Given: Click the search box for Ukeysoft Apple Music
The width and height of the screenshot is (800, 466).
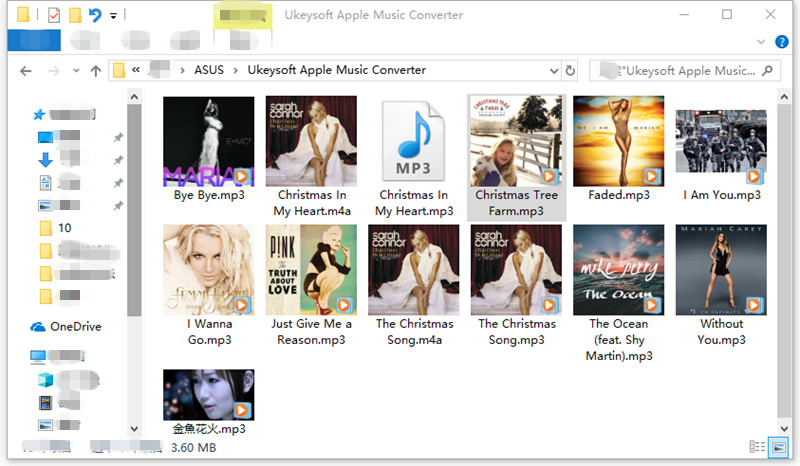Looking at the screenshot, I should [x=685, y=70].
